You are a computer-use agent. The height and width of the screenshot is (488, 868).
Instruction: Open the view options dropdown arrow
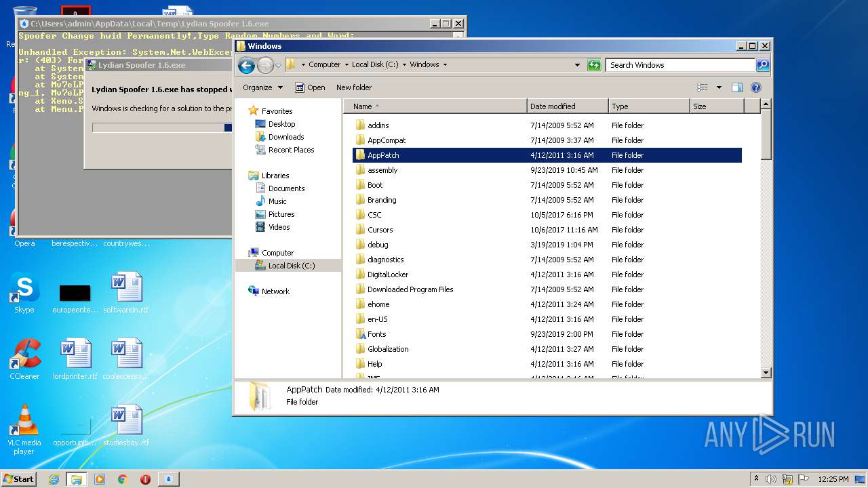(x=719, y=87)
